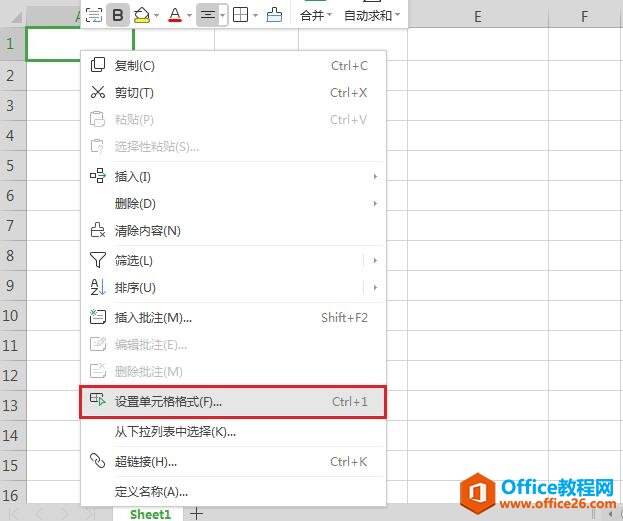623x521 pixels.
Task: Expand the 筛选(L) submenu arrow
Action: [x=375, y=260]
